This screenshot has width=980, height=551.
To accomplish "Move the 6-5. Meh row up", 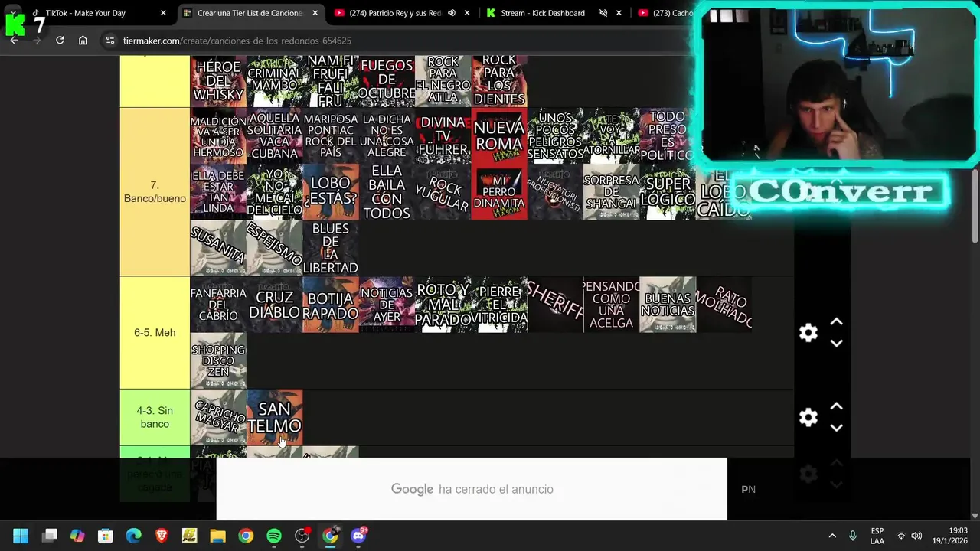I will [836, 322].
